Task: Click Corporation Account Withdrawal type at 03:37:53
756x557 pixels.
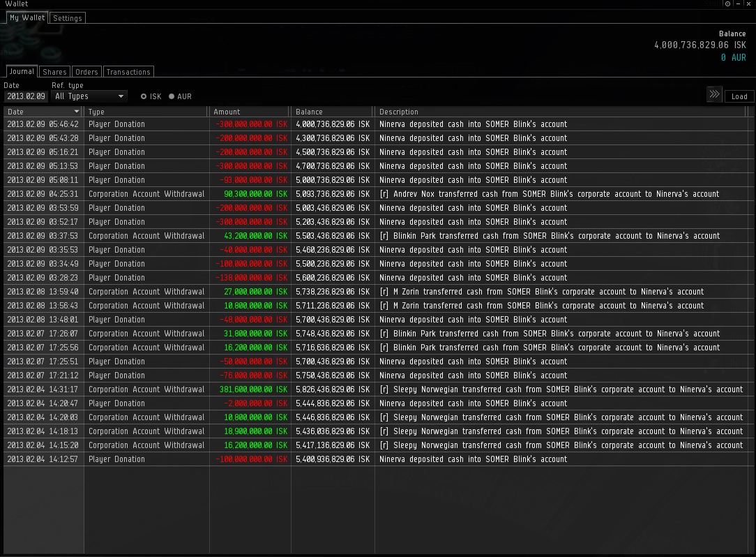Action: click(146, 236)
